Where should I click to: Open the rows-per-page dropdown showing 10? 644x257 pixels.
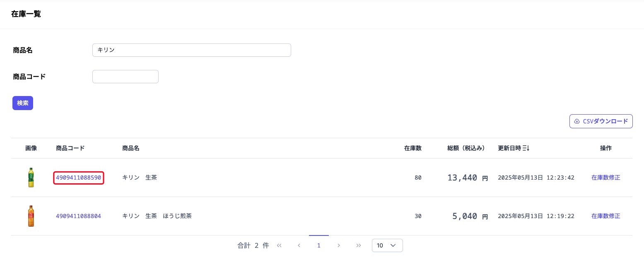click(387, 245)
